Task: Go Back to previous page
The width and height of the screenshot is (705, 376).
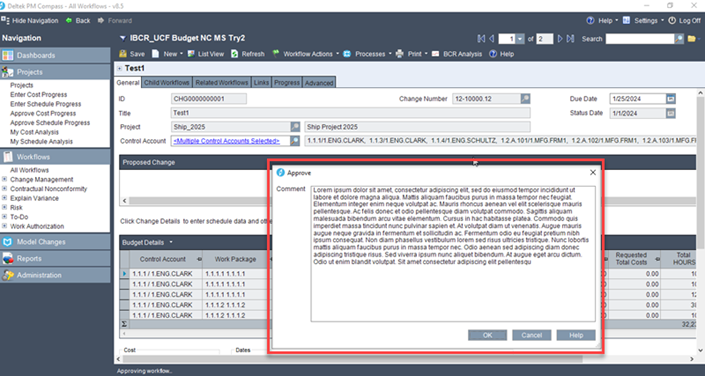Action: click(78, 21)
